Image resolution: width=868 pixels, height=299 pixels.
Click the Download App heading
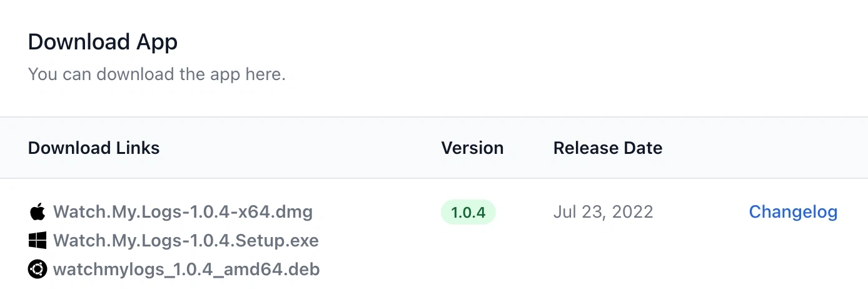[x=103, y=42]
